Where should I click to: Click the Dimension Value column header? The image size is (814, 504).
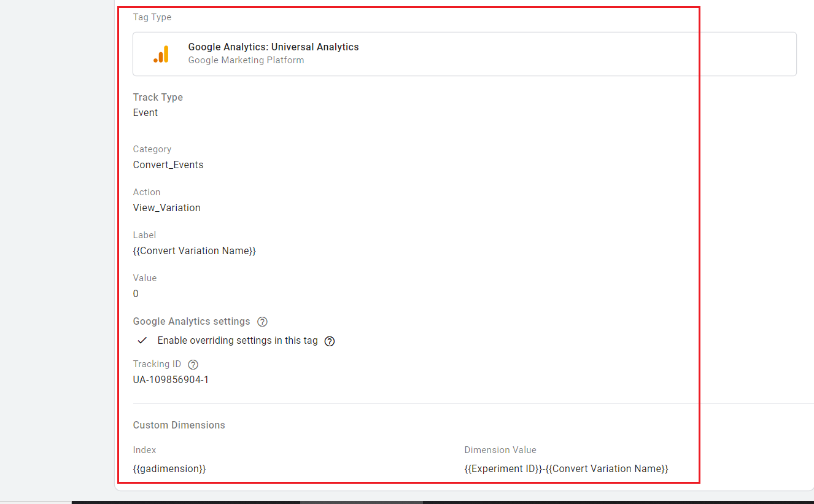tap(500, 449)
